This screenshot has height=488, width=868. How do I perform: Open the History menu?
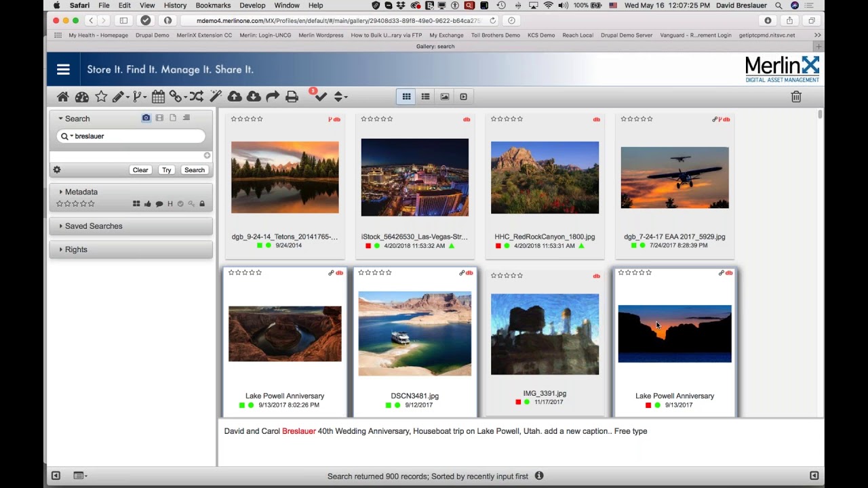pyautogui.click(x=175, y=5)
